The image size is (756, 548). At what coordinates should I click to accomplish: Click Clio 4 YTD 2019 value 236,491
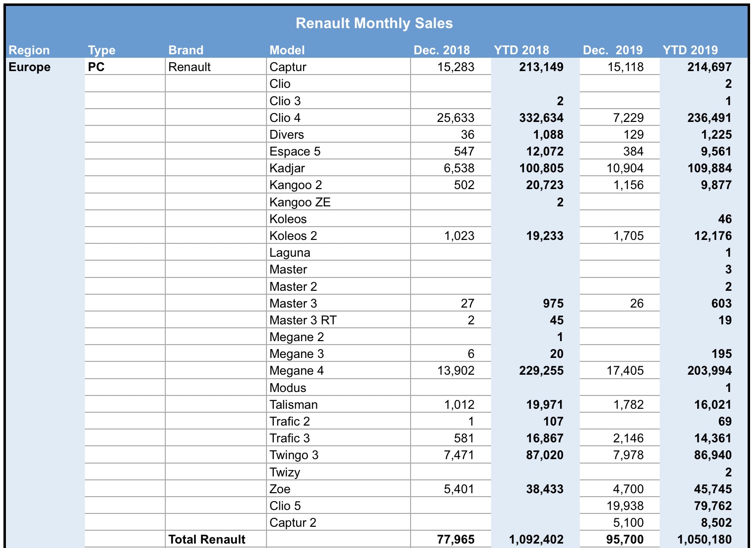(709, 117)
